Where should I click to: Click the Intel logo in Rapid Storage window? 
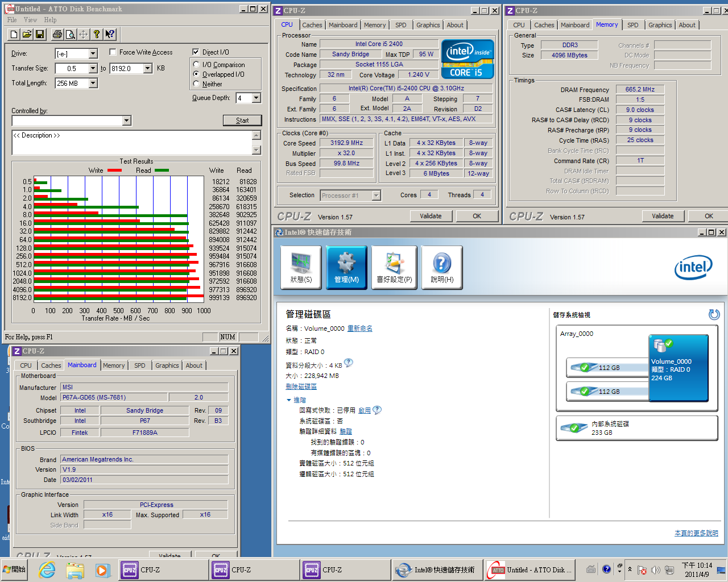tap(693, 267)
